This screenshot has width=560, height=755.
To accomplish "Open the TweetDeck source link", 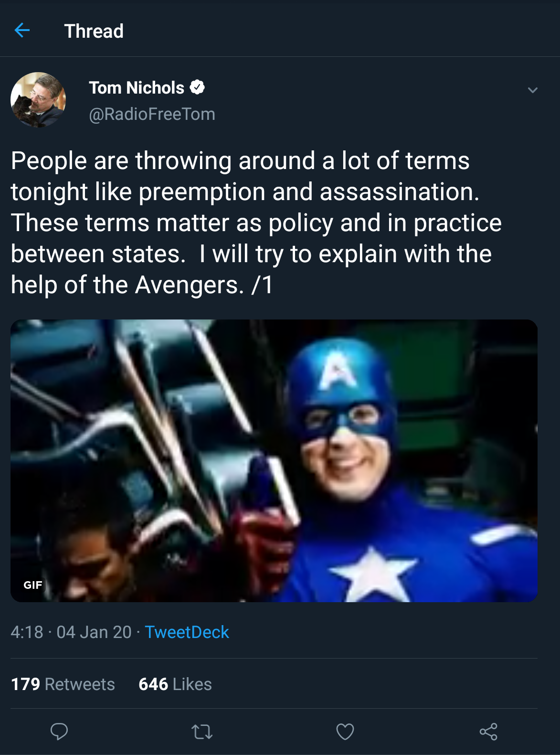I will pos(187,632).
